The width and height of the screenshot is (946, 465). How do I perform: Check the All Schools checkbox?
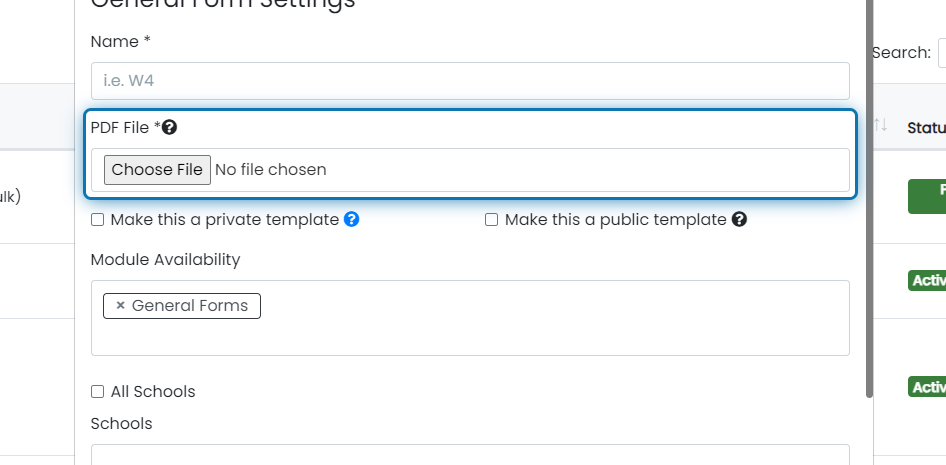click(x=97, y=391)
